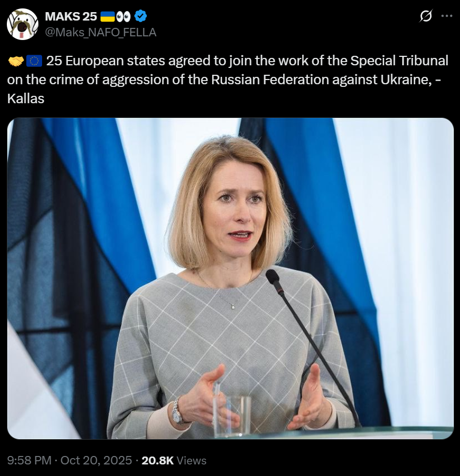Click the EU flag emoji in the post
460x476 pixels.
pos(34,61)
